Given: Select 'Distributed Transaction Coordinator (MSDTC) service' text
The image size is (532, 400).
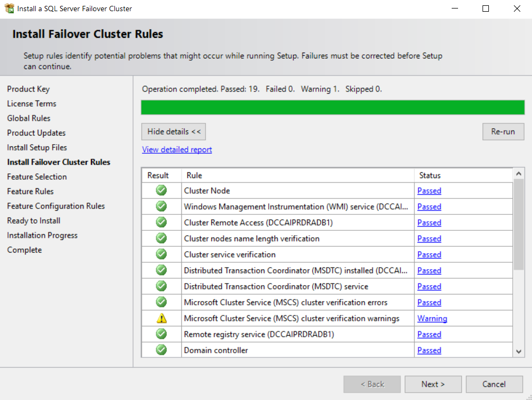Looking at the screenshot, I should pyautogui.click(x=276, y=286).
